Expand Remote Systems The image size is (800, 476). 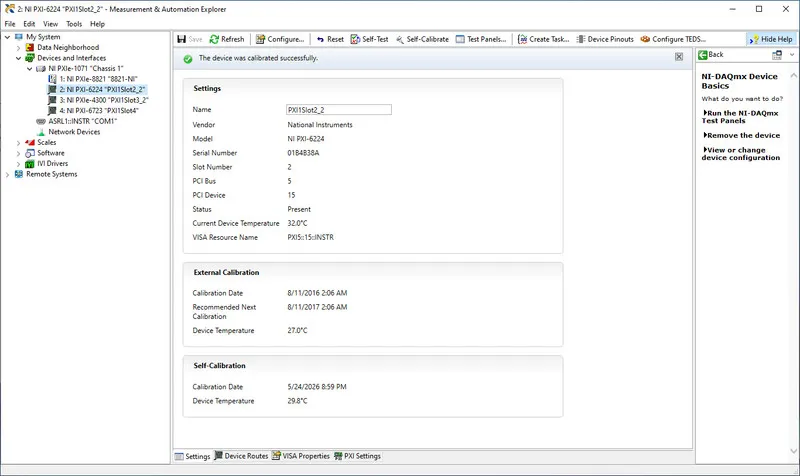[x=8, y=174]
